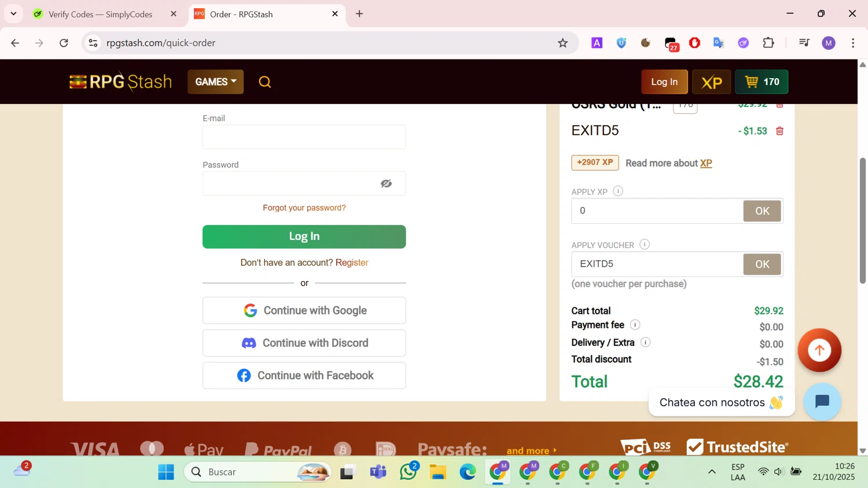Image resolution: width=868 pixels, height=488 pixels.
Task: Open the XP link after Read more about
Action: 706,163
